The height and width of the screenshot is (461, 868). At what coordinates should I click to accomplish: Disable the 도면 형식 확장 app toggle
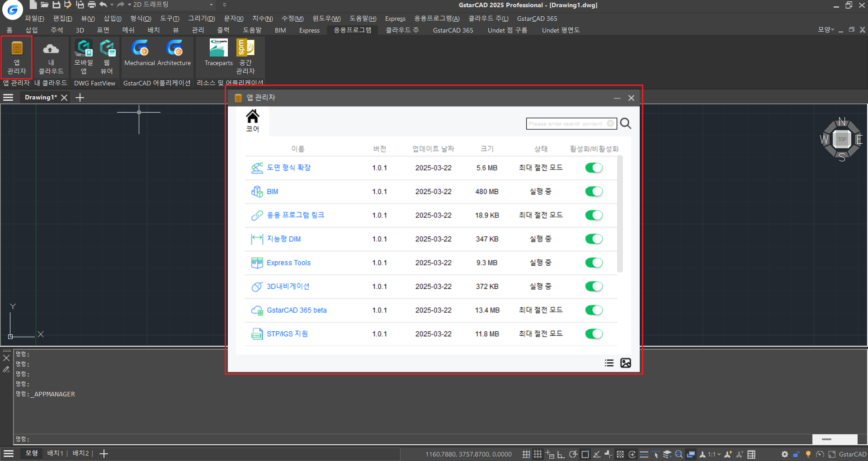[x=594, y=168]
